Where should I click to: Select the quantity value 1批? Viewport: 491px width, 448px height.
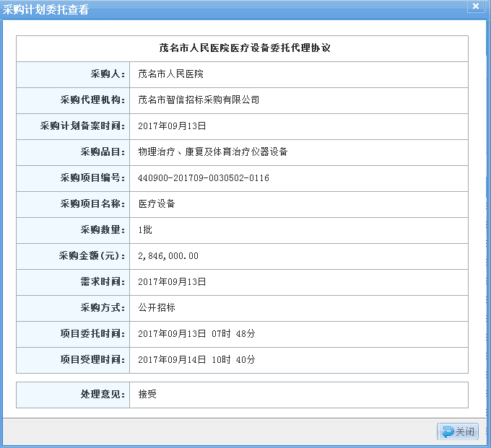click(x=145, y=230)
